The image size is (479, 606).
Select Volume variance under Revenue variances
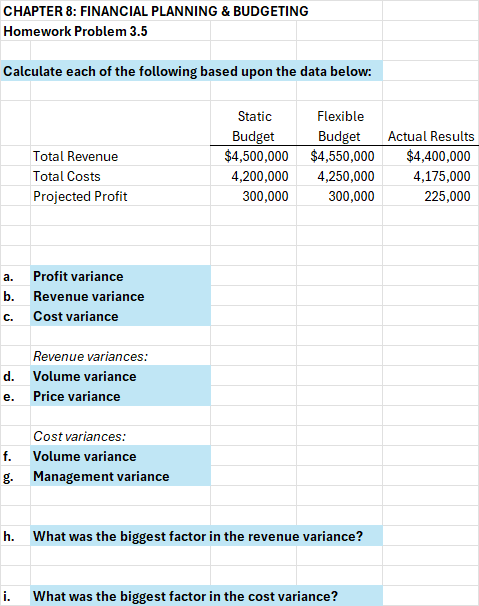pyautogui.click(x=121, y=376)
